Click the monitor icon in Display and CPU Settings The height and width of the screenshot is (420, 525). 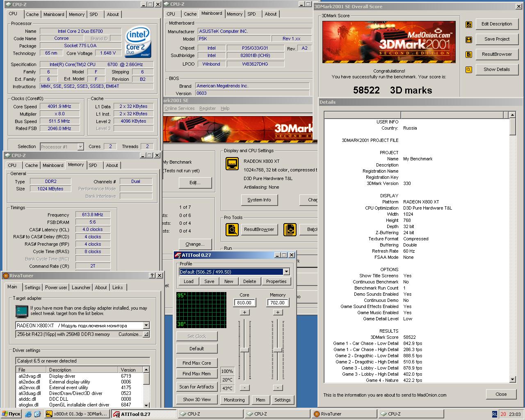point(232,164)
